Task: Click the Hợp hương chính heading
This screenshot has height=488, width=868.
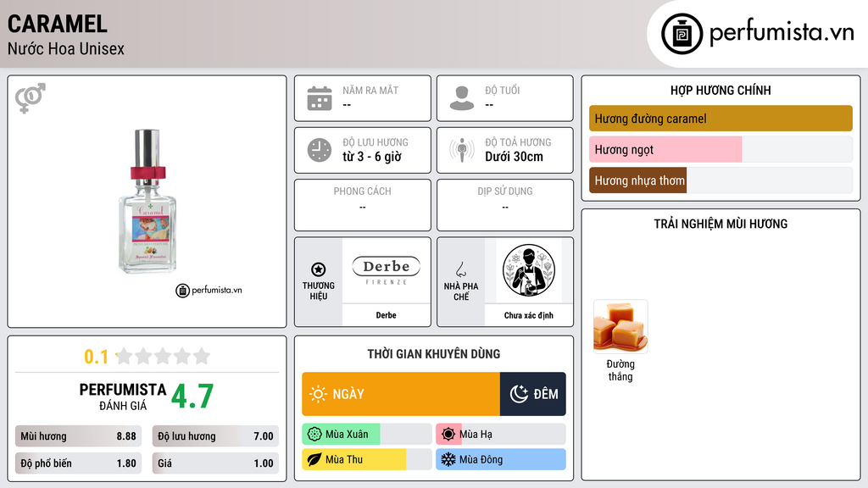Action: (x=721, y=90)
